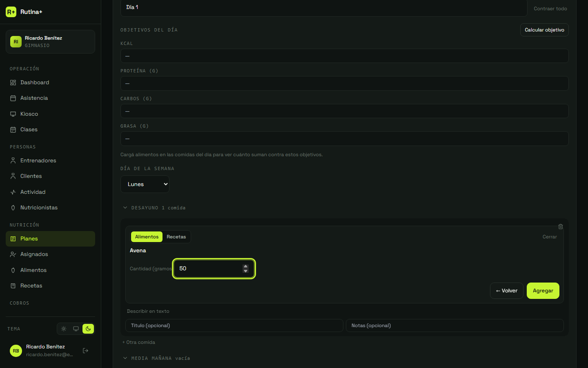Add the food with the Agregar button

543,291
